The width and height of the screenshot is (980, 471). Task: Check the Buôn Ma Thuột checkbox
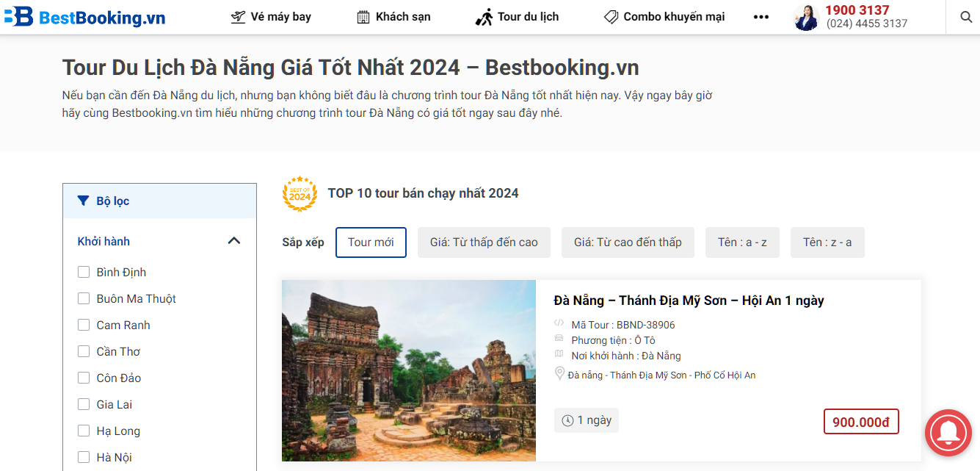point(84,298)
